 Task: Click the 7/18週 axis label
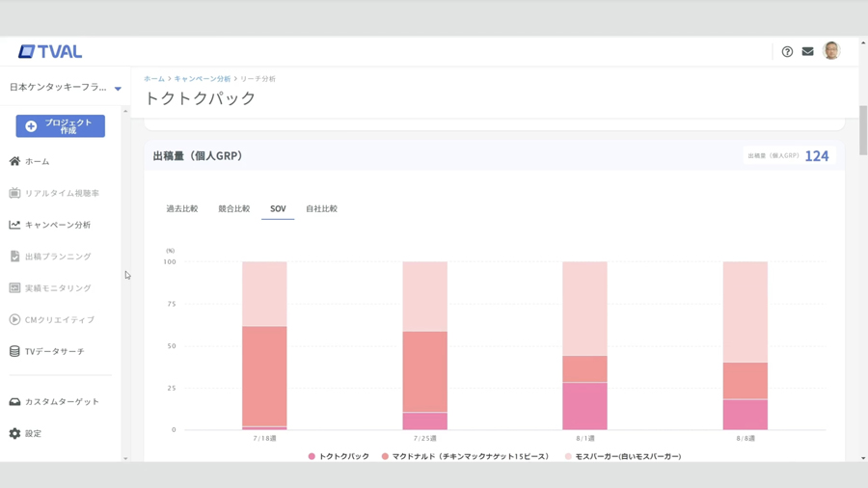264,438
